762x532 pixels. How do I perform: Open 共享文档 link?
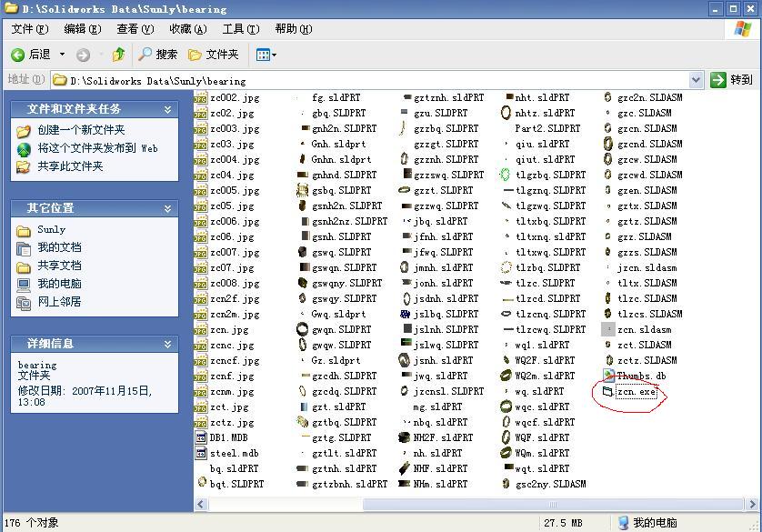click(x=59, y=266)
